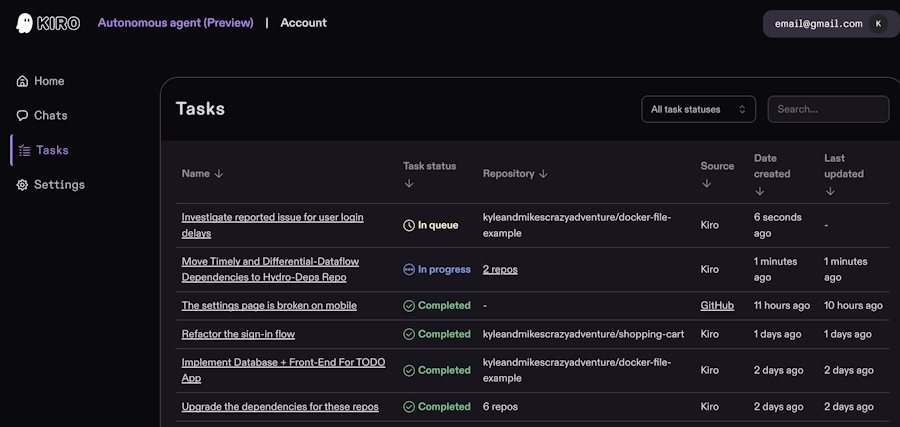Switch to the Account tab
Viewport: 900px width, 427px height.
pyautogui.click(x=303, y=23)
